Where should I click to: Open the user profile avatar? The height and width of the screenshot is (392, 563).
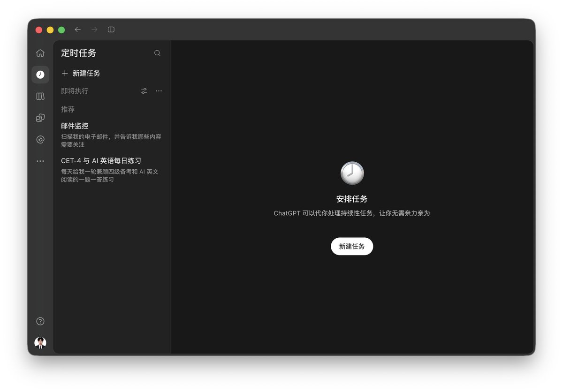40,343
